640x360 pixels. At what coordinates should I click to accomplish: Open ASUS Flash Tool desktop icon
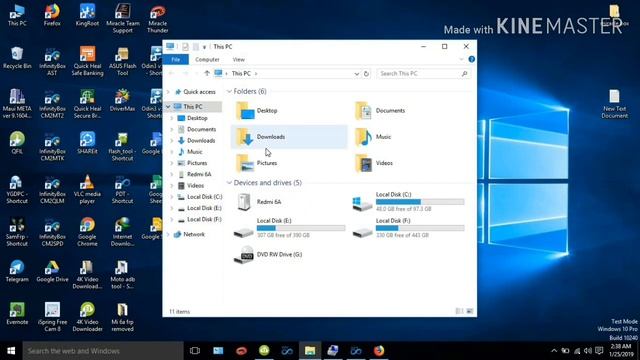click(122, 61)
